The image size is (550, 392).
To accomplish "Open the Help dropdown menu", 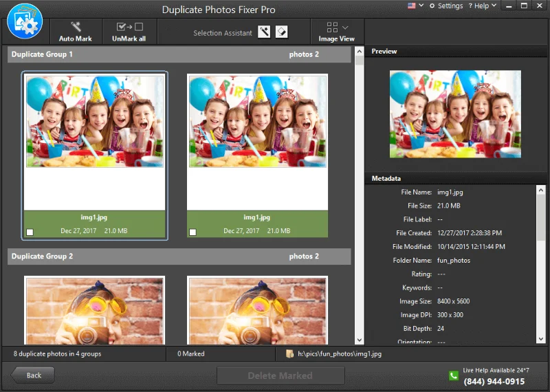I will click(x=481, y=6).
